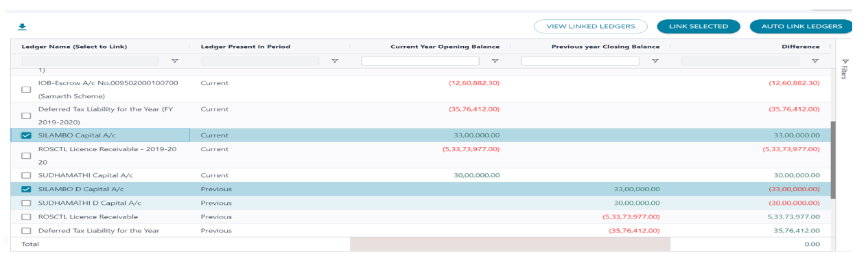
Task: Sort by Difference column header
Action: pyautogui.click(x=801, y=47)
